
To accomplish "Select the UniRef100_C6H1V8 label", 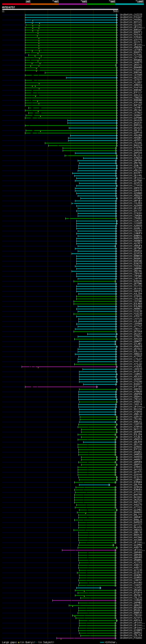I will tap(131, 369).
